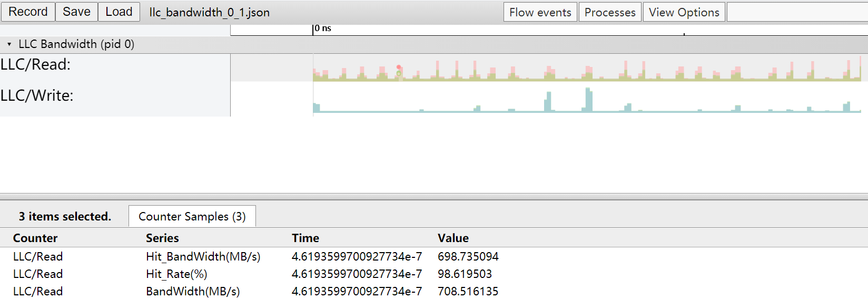Open View Options menu
Image resolution: width=868 pixels, height=308 pixels.
684,12
